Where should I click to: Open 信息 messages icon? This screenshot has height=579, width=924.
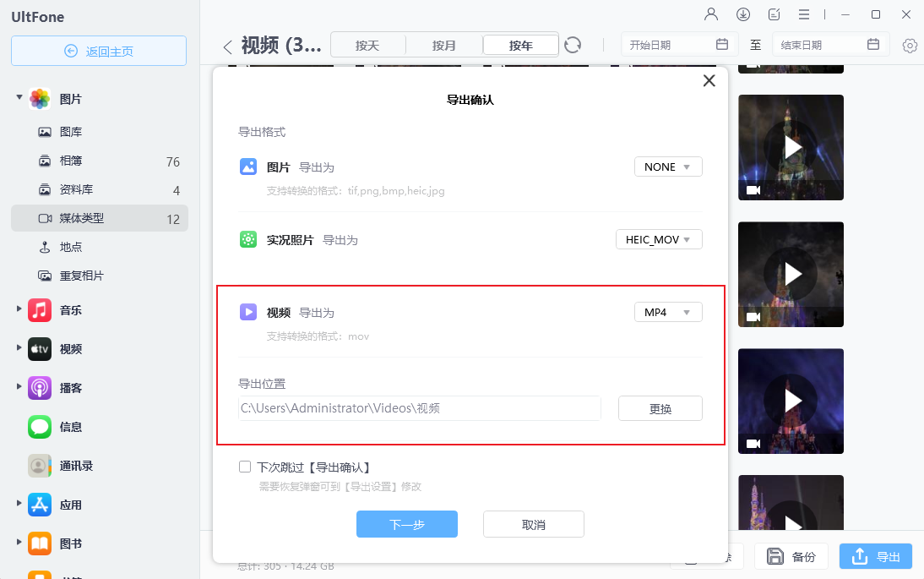pos(40,427)
